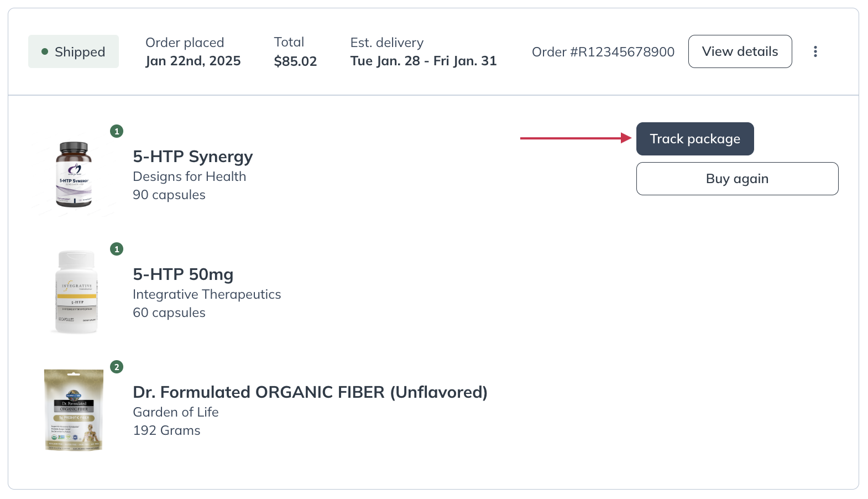Screen dimensions: 868x499
Task: Open the three-dot order options menu
Action: point(815,51)
